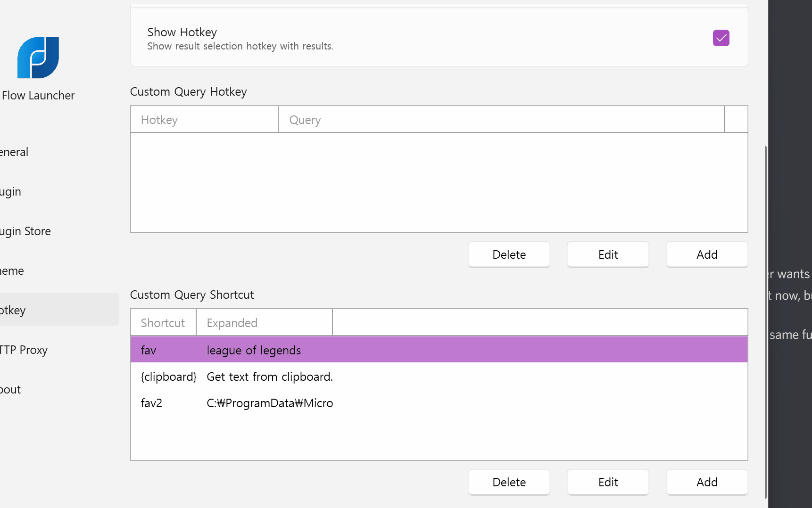Select the 'fav' shortcut cell
812x508 pixels.
pyautogui.click(x=149, y=350)
